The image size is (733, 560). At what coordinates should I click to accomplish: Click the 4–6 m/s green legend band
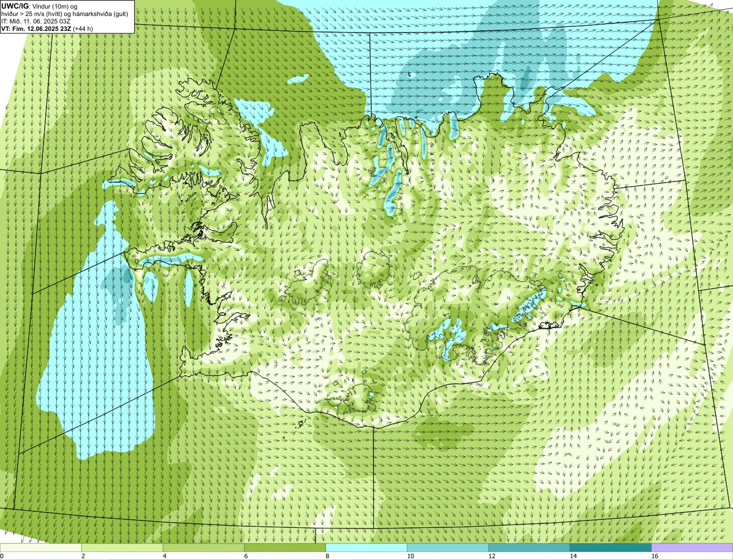click(x=203, y=547)
